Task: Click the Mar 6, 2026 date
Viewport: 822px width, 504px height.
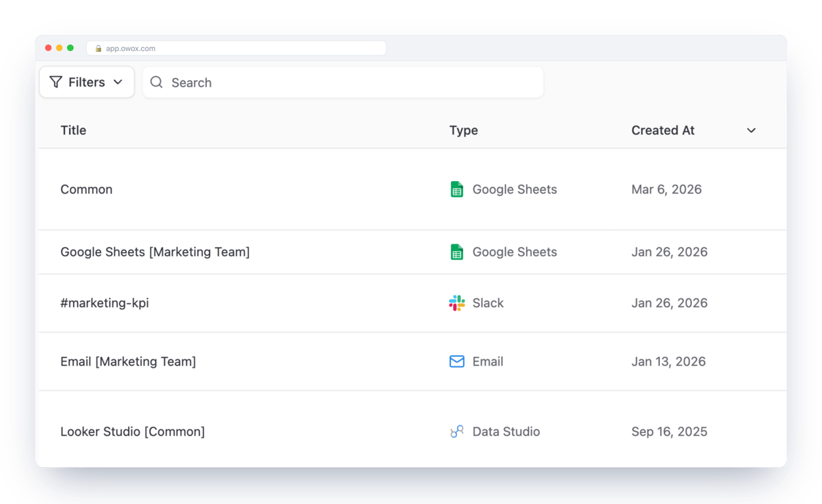Action: coord(666,189)
